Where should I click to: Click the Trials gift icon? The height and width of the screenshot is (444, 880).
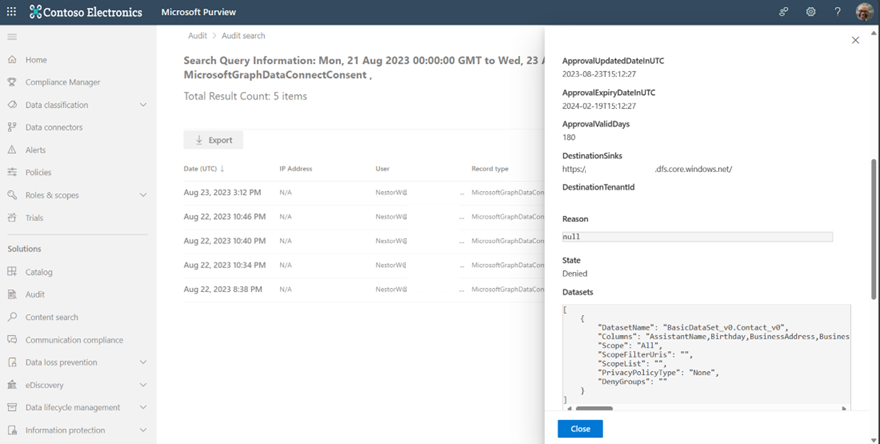click(12, 217)
